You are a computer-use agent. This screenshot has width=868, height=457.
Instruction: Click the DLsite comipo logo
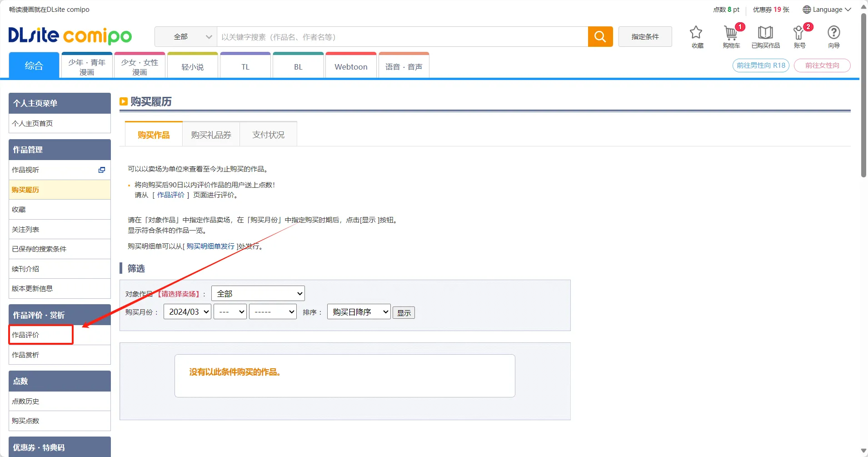[70, 36]
